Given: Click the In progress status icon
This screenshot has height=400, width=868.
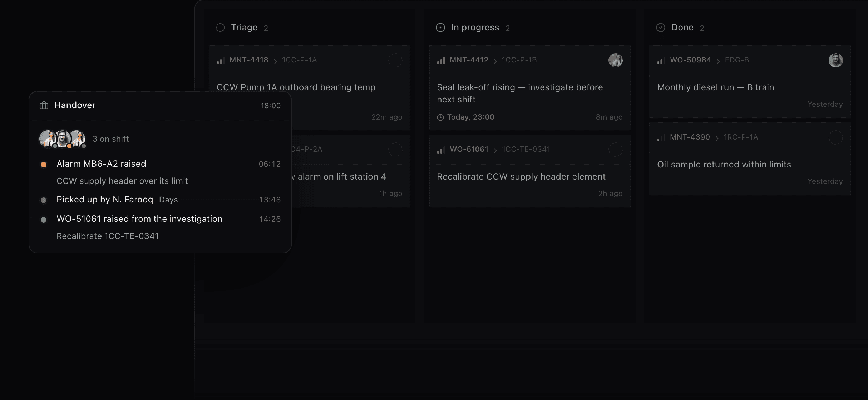Looking at the screenshot, I should [x=440, y=27].
